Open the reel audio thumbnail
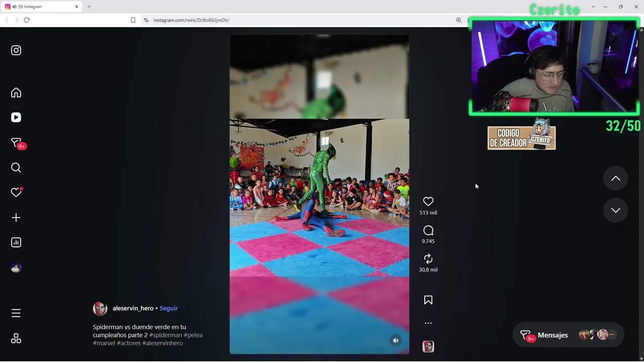 click(428, 346)
